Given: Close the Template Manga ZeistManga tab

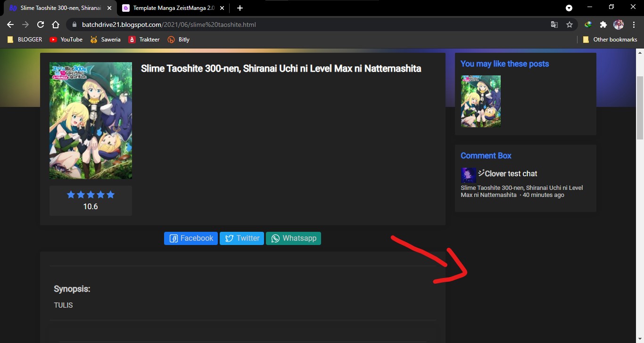Looking at the screenshot, I should pos(222,8).
